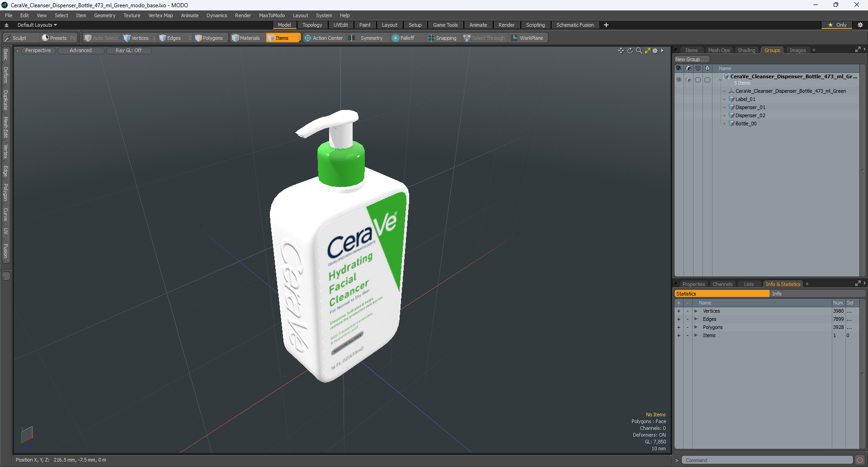Open the Default Layouts dropdown
This screenshot has height=467, width=868.
click(38, 25)
